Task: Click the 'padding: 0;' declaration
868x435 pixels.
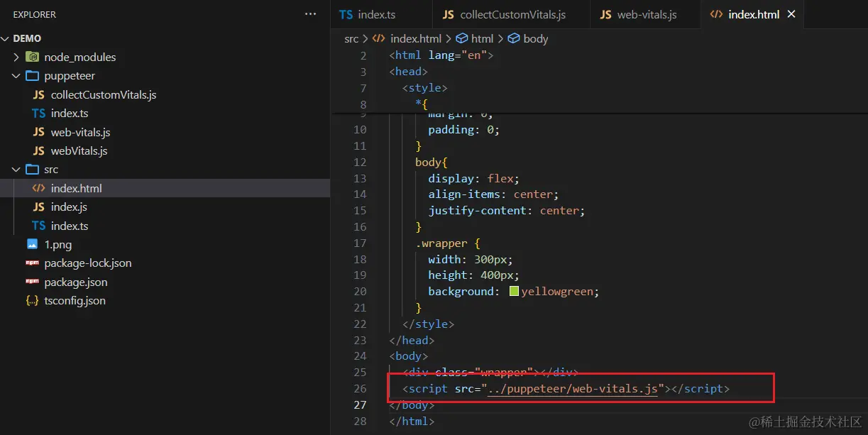Action: 463,130
